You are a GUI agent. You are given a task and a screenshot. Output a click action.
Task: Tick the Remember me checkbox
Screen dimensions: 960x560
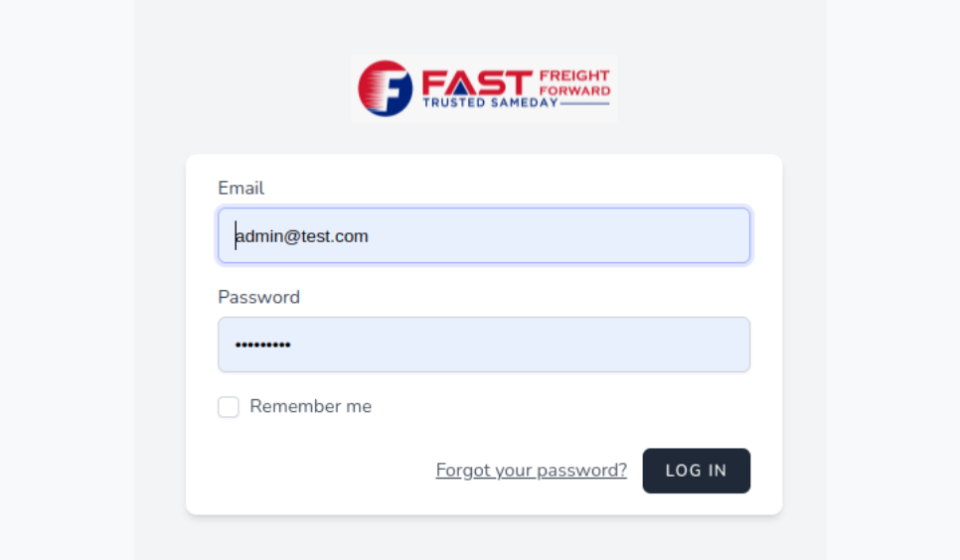[229, 407]
